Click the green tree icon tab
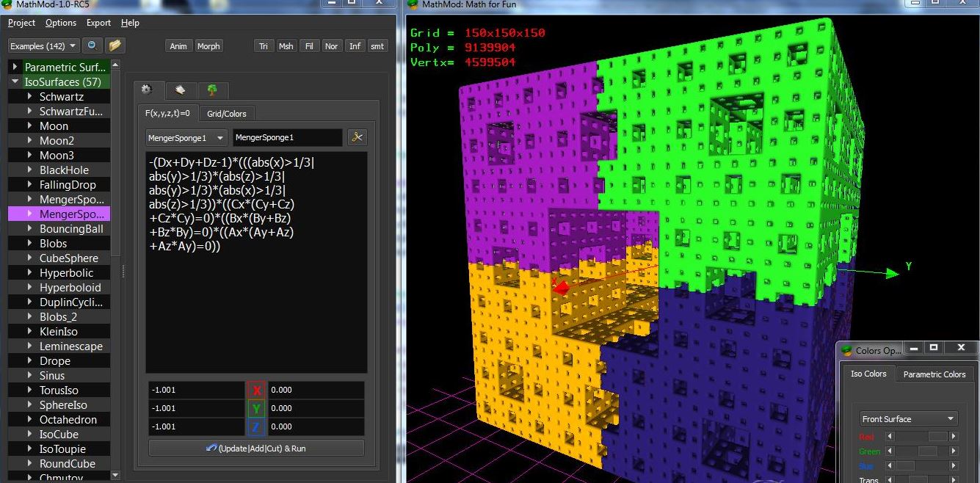The image size is (980, 483). click(212, 90)
